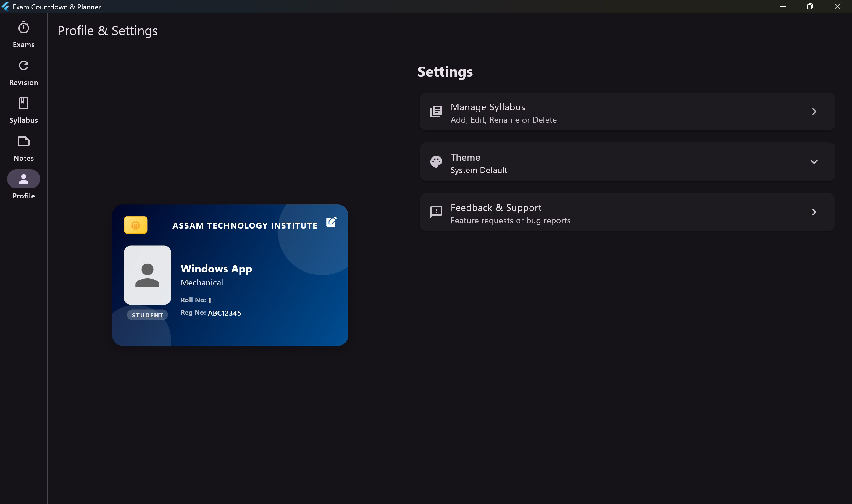The image size is (852, 504).
Task: Click the System Default theme label
Action: click(478, 170)
